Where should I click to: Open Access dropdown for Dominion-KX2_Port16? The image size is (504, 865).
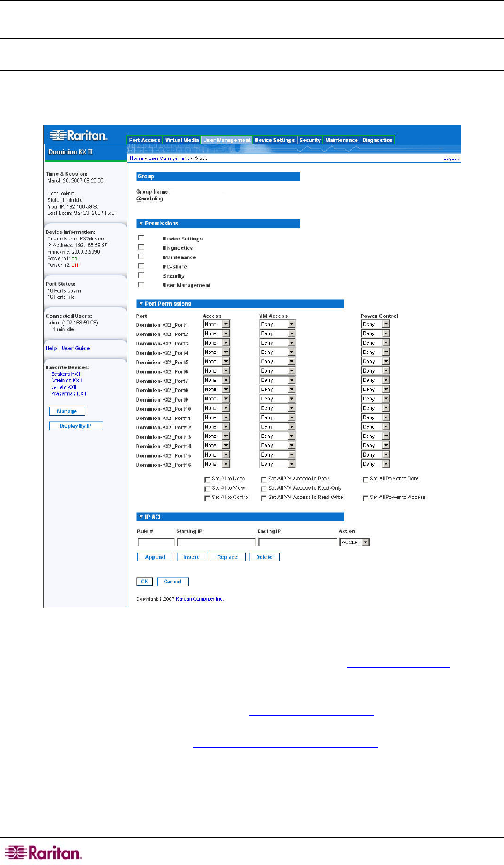point(216,464)
